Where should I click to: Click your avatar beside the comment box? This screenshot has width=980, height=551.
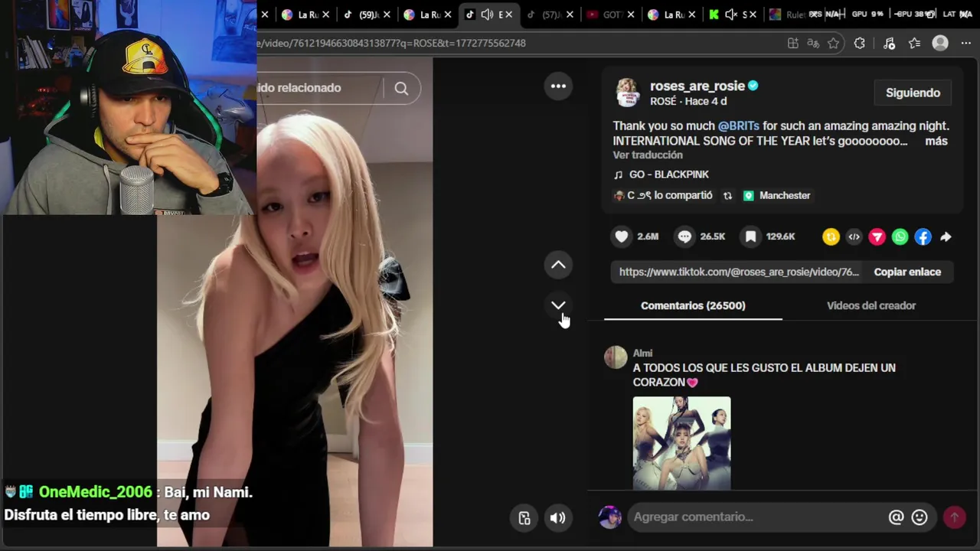coord(610,517)
